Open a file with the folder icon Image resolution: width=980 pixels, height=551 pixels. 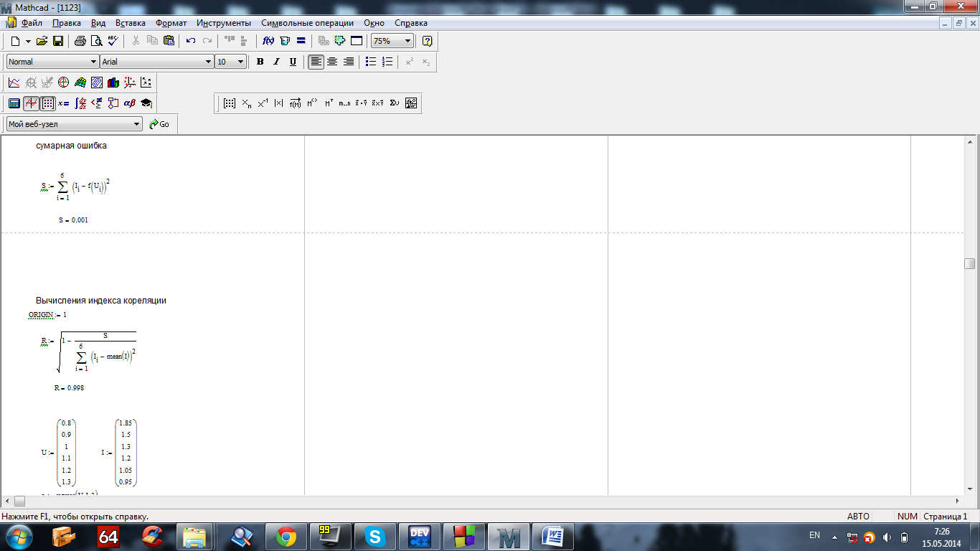42,41
